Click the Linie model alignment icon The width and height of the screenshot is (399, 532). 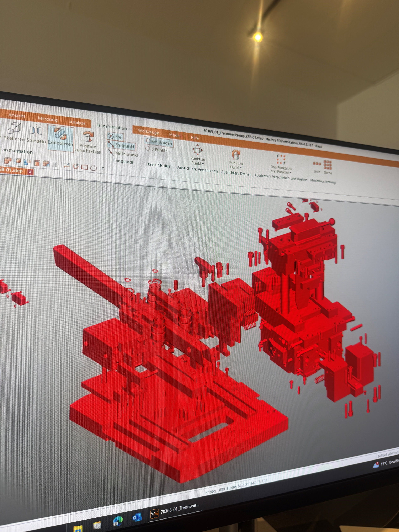[x=317, y=164]
